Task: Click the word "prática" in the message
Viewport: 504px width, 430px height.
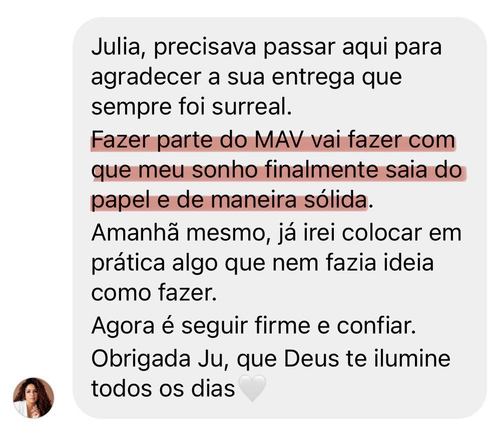Action: tap(128, 264)
